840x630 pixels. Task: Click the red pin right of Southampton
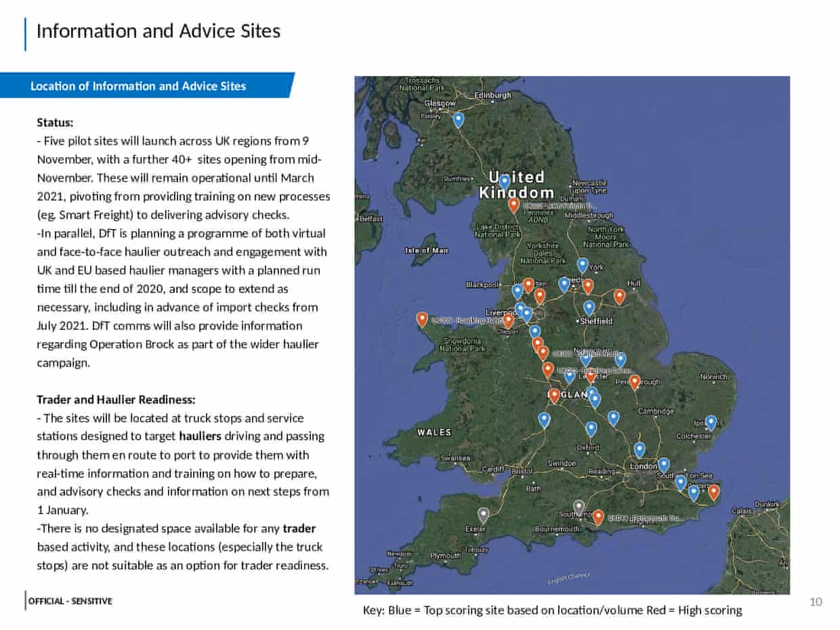(x=598, y=517)
